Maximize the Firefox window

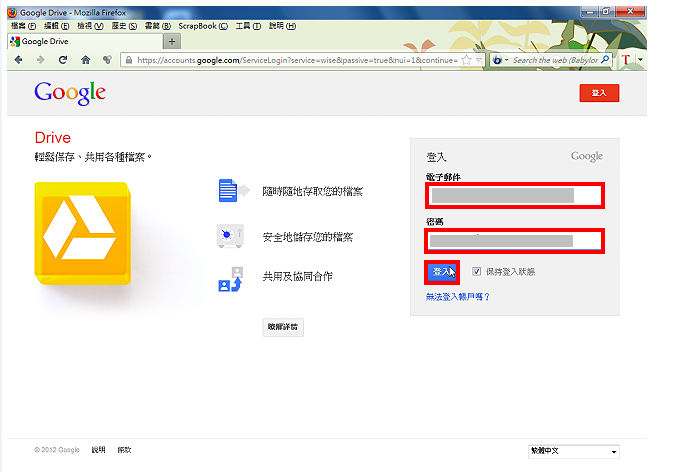coord(606,12)
